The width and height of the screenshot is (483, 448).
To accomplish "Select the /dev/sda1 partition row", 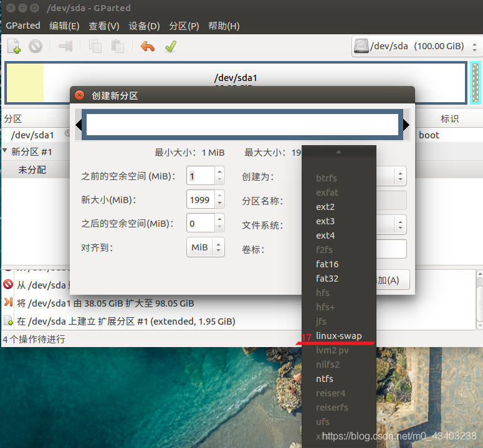I will (33, 135).
